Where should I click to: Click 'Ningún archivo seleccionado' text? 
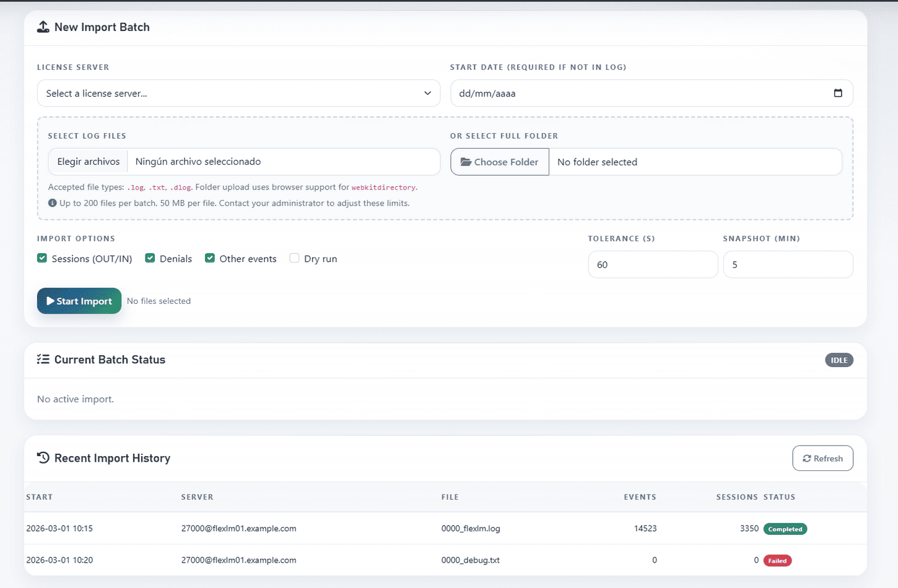[198, 162]
